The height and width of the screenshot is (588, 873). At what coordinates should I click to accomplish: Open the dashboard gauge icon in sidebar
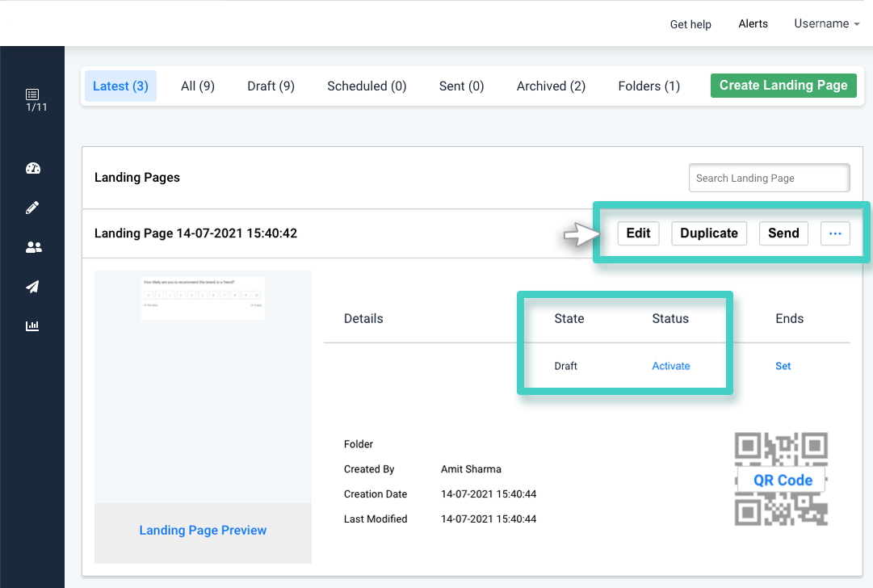click(33, 168)
